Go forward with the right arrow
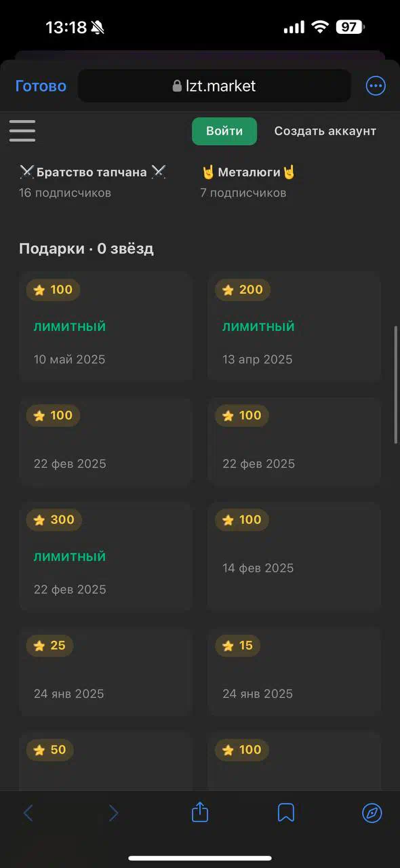400x868 pixels. [113, 812]
